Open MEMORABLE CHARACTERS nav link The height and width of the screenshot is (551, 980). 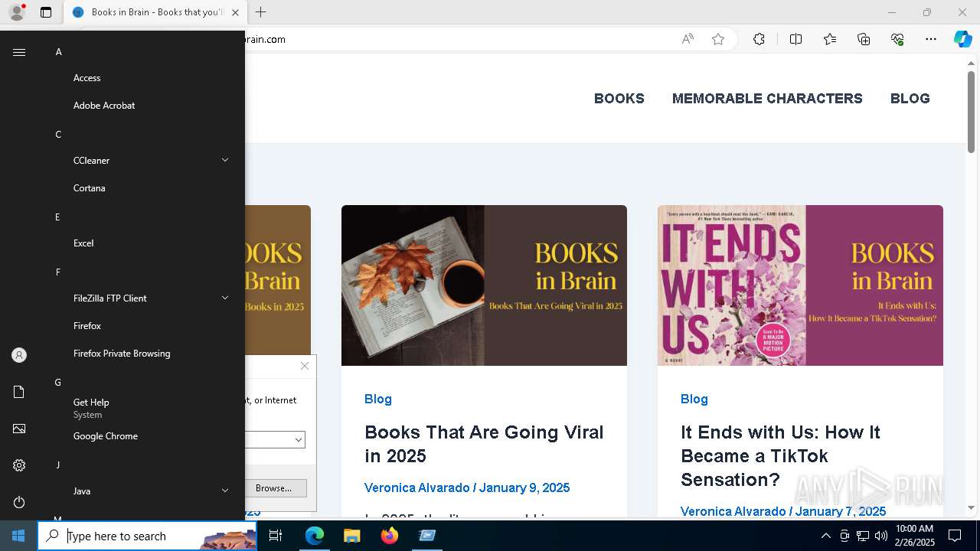(767, 98)
